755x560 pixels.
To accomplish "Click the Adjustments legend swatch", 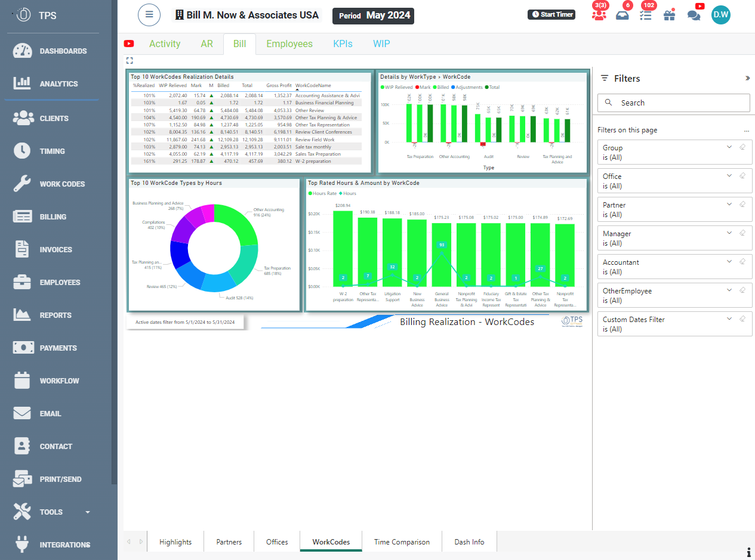I will click(x=454, y=87).
